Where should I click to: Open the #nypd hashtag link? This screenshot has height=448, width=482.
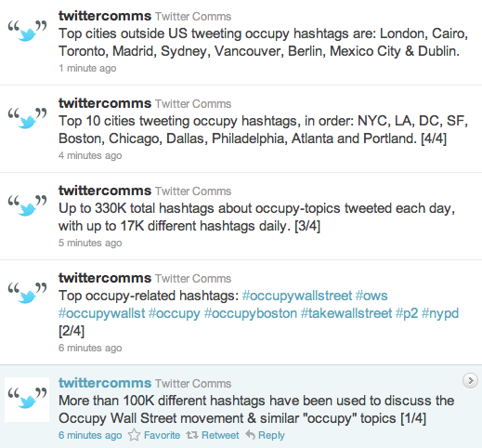pyautogui.click(x=440, y=313)
